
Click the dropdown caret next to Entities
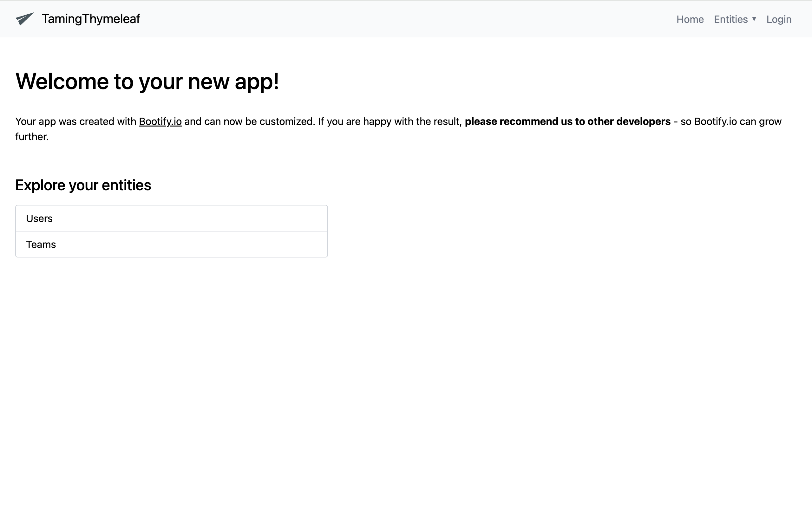[x=754, y=19]
